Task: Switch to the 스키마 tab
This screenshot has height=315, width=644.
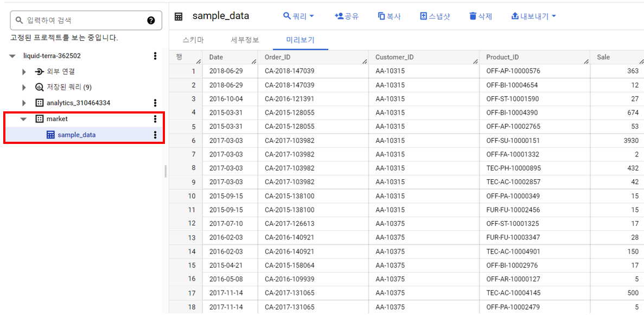Action: click(x=193, y=40)
